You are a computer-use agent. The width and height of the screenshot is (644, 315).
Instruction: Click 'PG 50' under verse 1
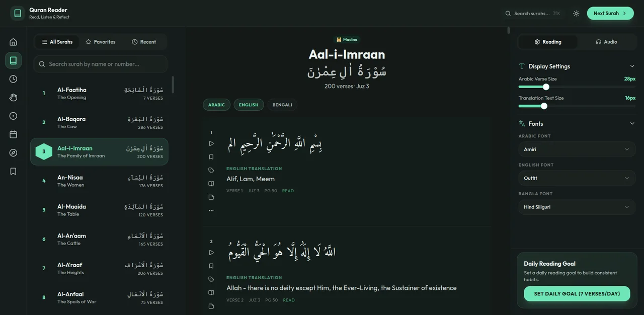[x=271, y=191]
